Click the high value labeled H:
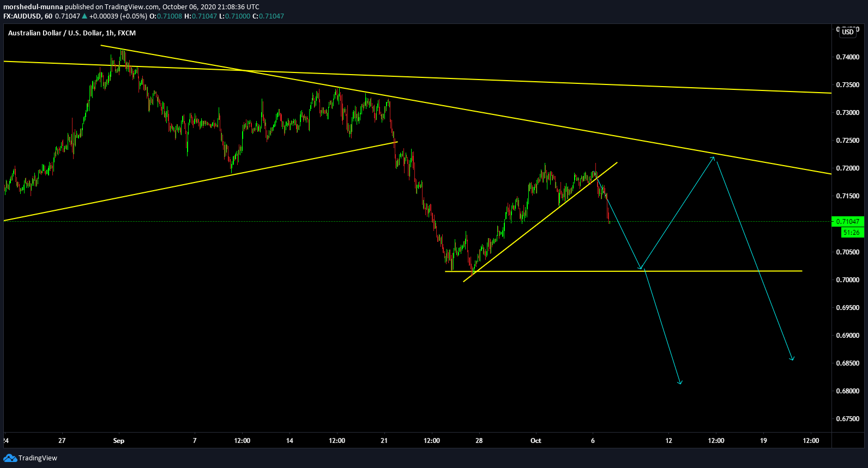Screen dimensions: 868x468 (x=201, y=16)
